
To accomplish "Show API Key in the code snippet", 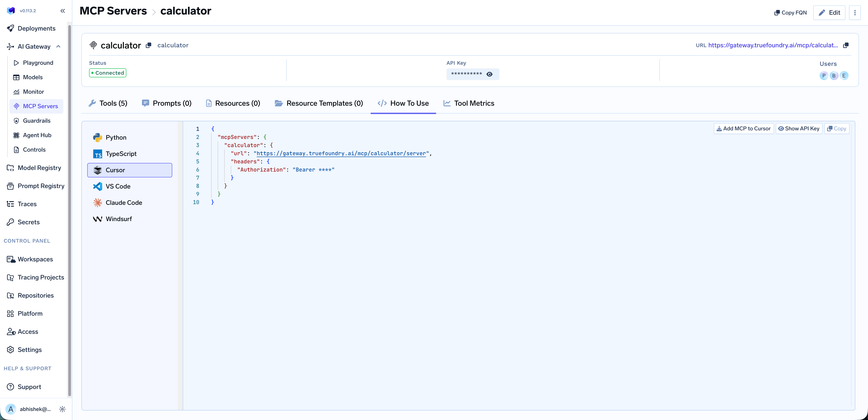I will [x=799, y=129].
